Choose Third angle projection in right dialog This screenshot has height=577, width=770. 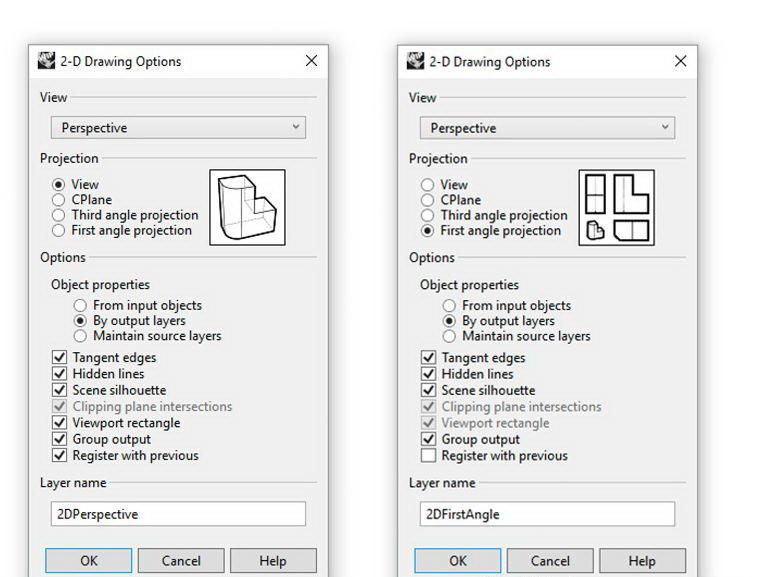click(428, 215)
